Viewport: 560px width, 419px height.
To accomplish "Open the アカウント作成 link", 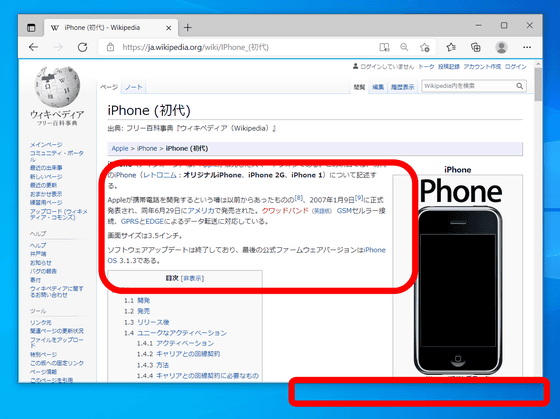I will click(x=482, y=67).
